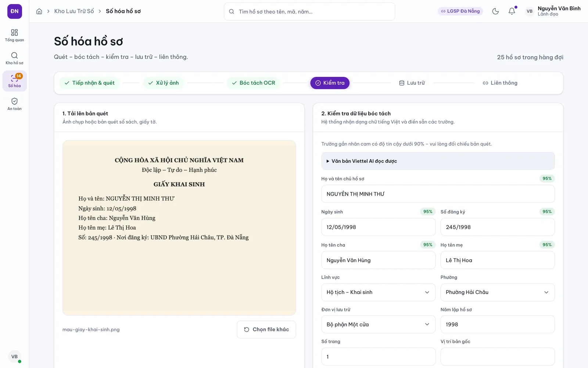Screen dimensions: 588x368
Task: Open notifications bell icon
Action: pyautogui.click(x=512, y=11)
